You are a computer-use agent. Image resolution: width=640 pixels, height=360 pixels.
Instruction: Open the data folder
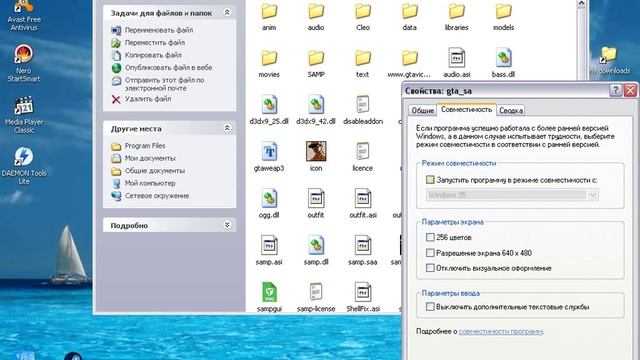pyautogui.click(x=409, y=17)
